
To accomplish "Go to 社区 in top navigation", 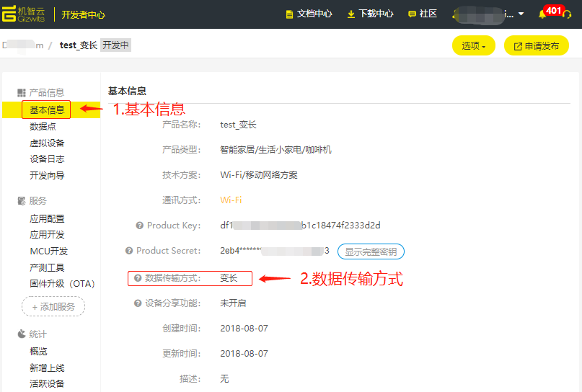I will [x=423, y=14].
